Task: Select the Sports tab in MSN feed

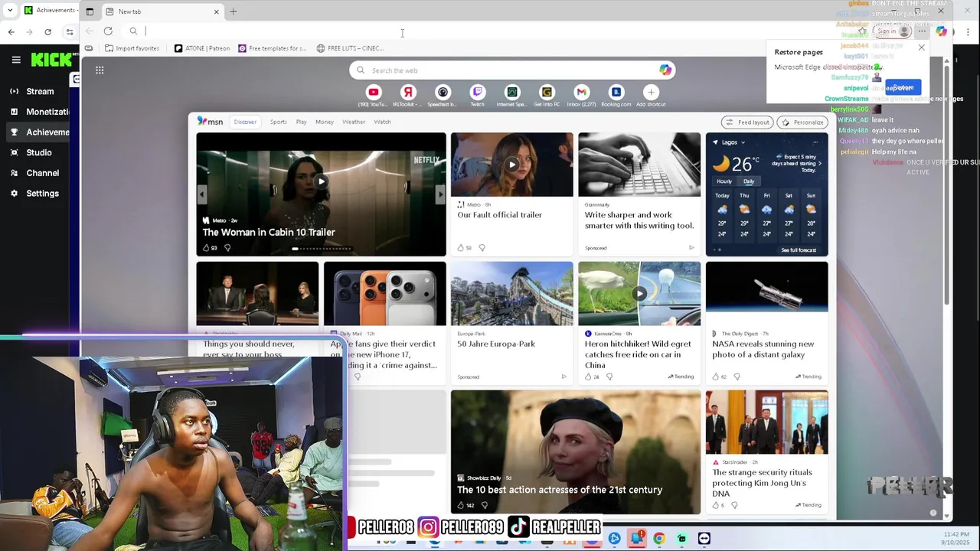Action: [x=278, y=122]
